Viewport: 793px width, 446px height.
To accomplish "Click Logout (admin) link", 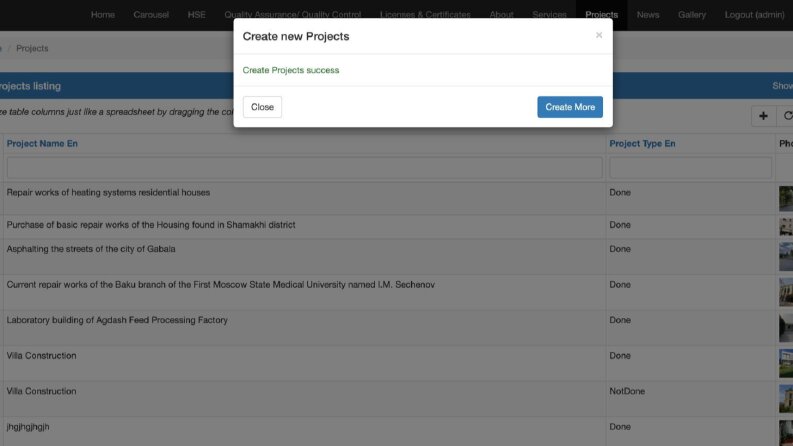I will [x=755, y=15].
